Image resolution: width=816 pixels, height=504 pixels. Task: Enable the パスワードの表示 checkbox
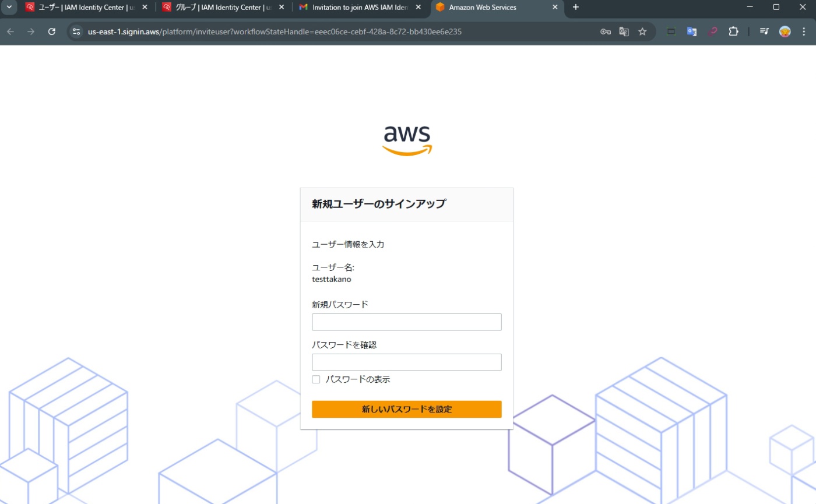pos(316,379)
